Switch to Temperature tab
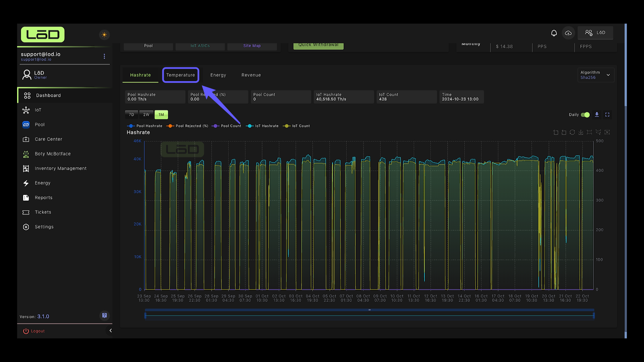Viewport: 644px width, 362px height. pyautogui.click(x=180, y=75)
